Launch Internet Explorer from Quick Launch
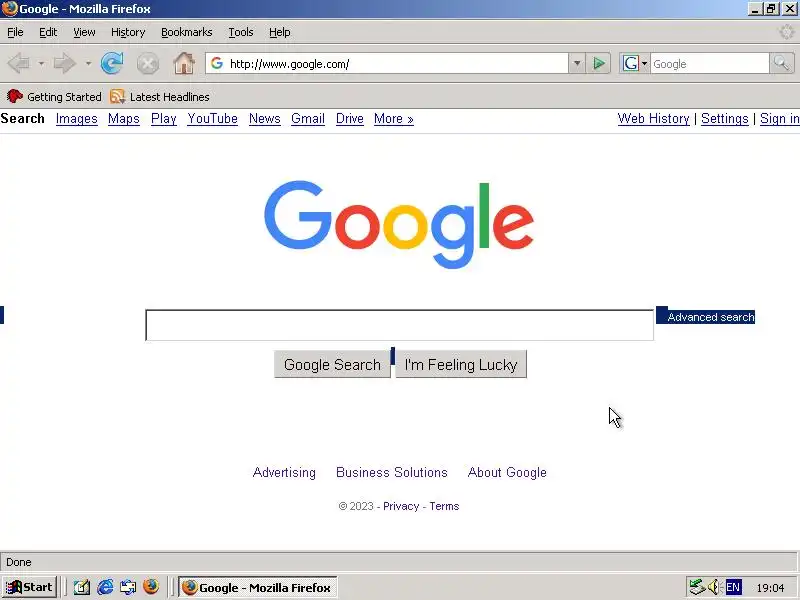 [105, 587]
